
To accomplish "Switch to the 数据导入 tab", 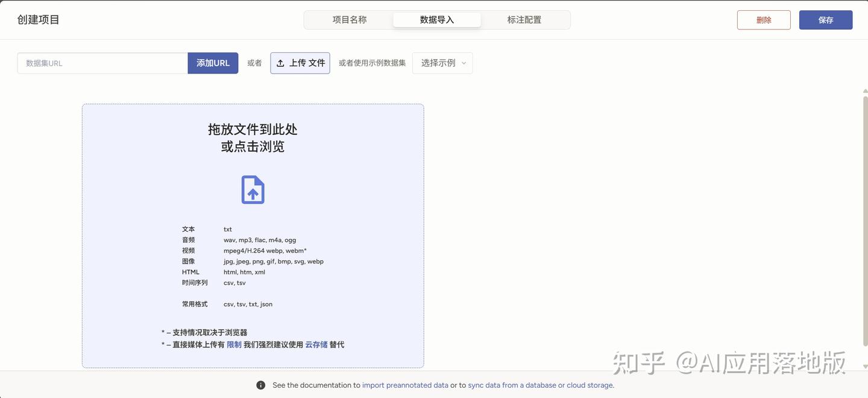I will [x=437, y=20].
